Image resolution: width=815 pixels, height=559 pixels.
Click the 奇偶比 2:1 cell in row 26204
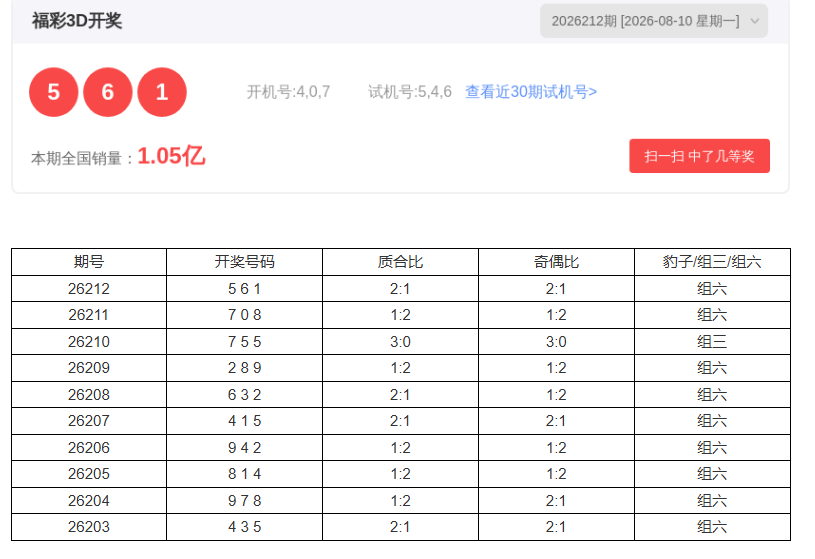tap(556, 501)
